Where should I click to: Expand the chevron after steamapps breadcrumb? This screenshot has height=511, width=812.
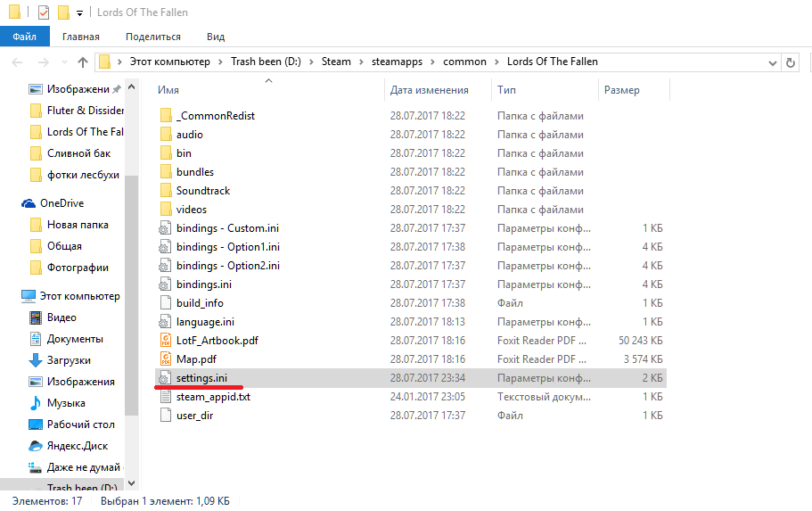(x=432, y=62)
